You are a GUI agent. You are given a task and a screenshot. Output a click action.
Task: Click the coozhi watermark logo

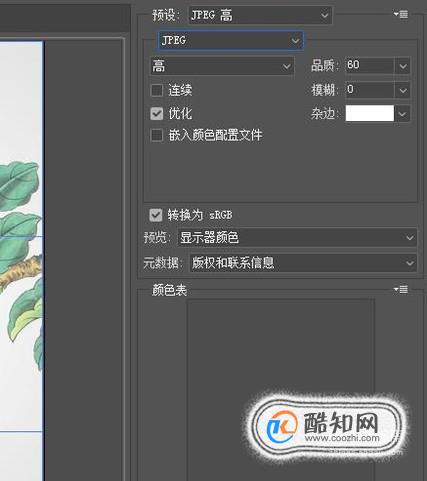click(326, 428)
